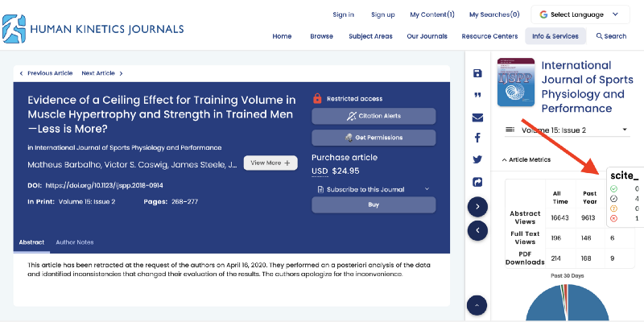
Task: Click View More to expand authors
Action: [270, 163]
